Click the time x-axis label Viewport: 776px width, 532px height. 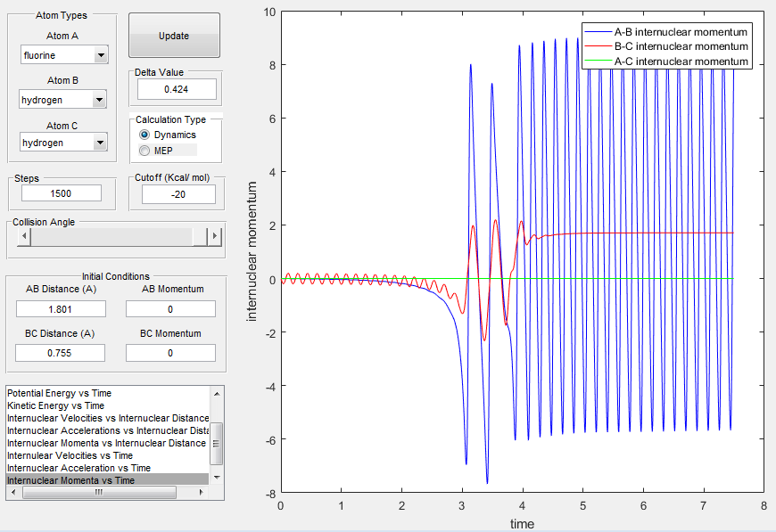tap(522, 524)
